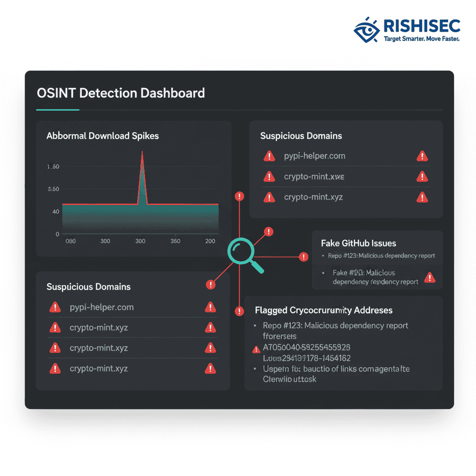Click right warning icon on upper panel's pypi-helper.com row
This screenshot has width=476, height=476.
pos(422,156)
